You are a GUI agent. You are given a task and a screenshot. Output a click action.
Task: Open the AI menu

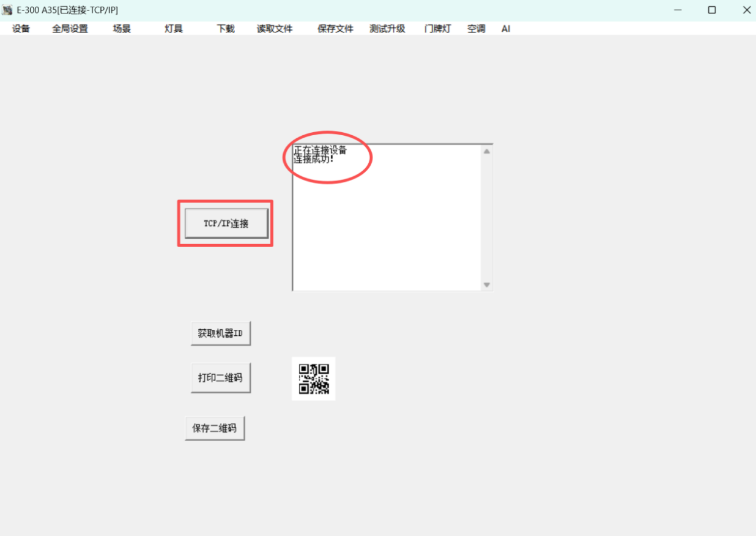tap(506, 29)
